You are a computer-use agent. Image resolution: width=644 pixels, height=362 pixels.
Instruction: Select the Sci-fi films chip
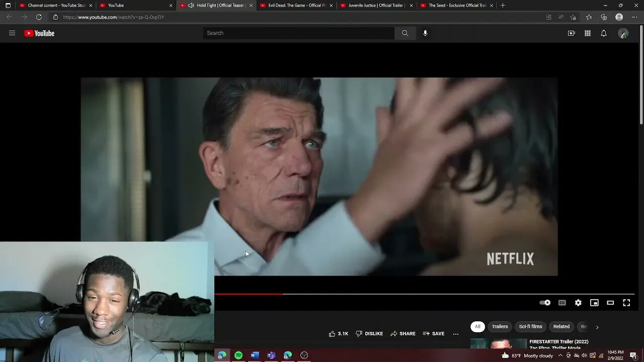(530, 327)
